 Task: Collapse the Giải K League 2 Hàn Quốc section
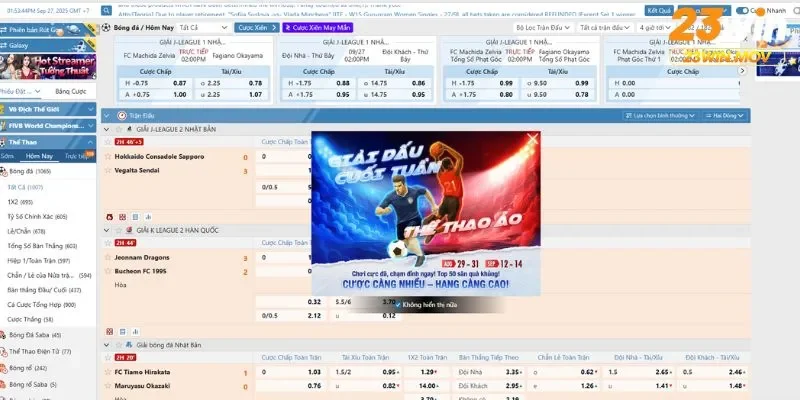(107, 230)
